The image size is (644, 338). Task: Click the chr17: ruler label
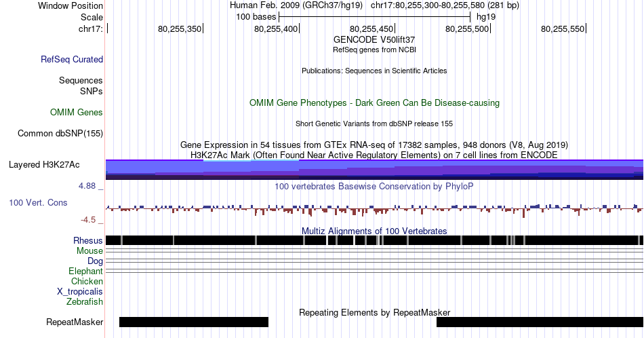click(x=91, y=29)
